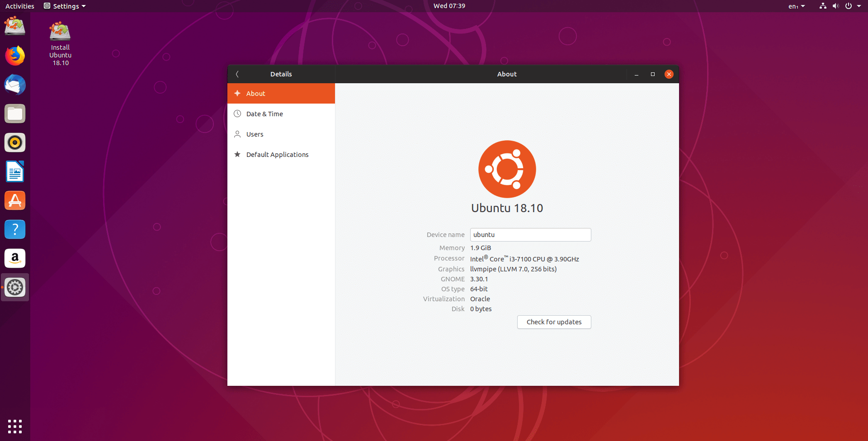Minimize the Settings window
Viewport: 868px width, 441px height.
tap(637, 74)
